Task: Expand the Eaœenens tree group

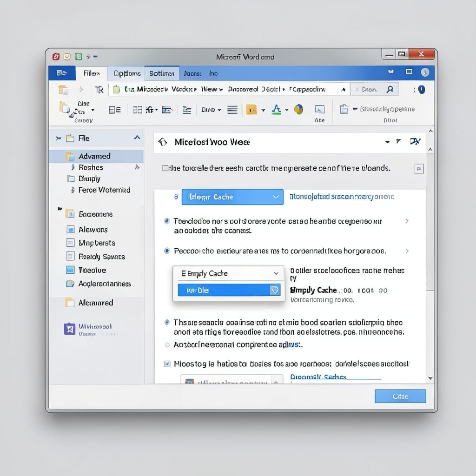Action: (x=60, y=209)
